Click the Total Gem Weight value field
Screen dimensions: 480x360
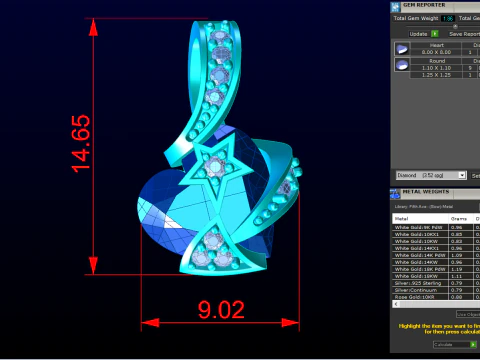(448, 18)
